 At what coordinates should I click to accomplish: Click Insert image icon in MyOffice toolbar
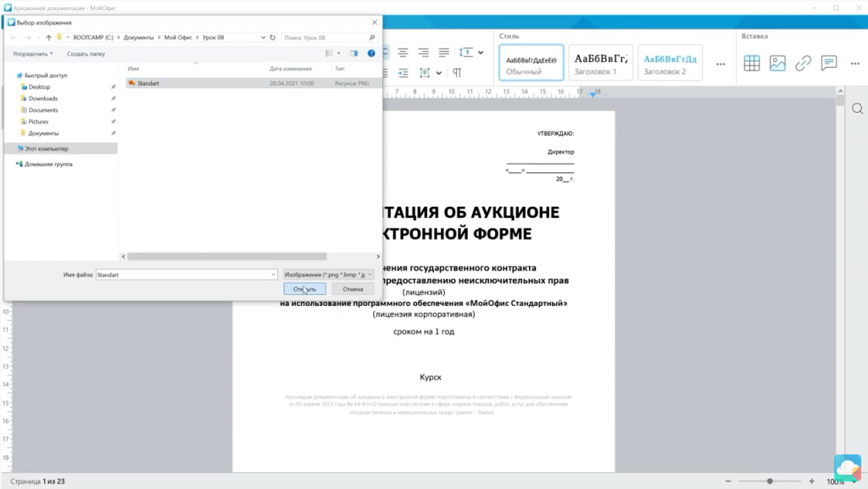click(777, 63)
